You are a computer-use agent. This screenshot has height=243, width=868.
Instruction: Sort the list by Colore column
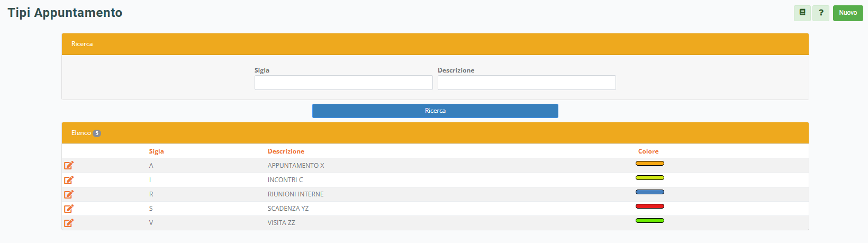(x=648, y=151)
